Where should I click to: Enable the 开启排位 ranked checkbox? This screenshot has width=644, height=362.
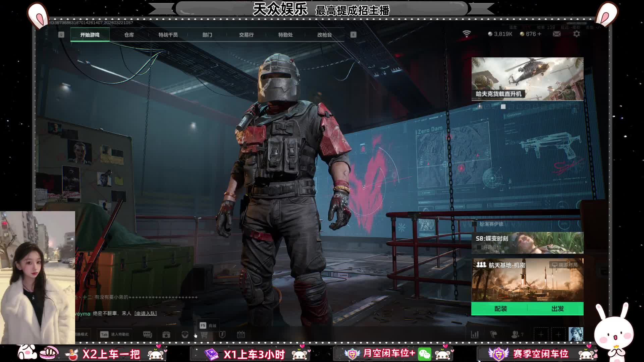tap(479, 247)
